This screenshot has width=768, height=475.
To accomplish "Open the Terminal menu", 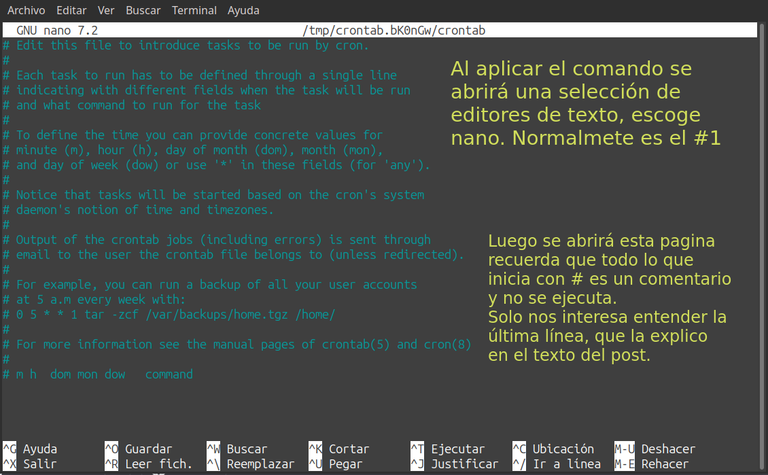I will coord(194,10).
